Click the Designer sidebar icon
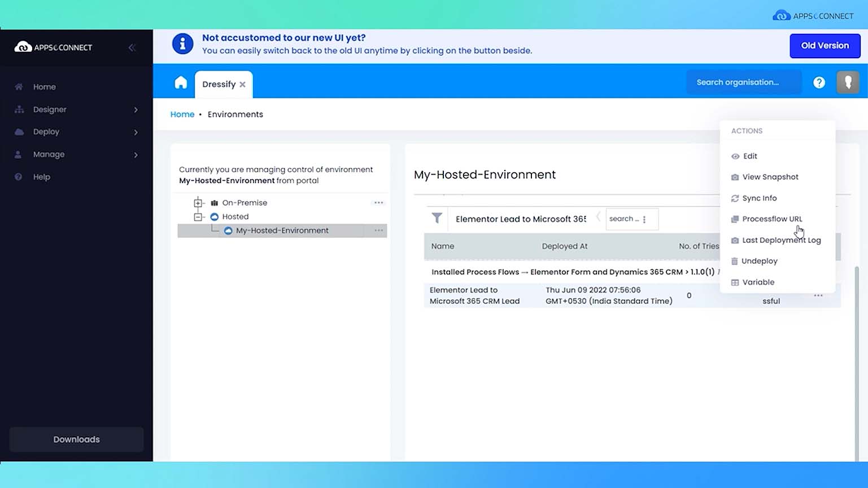Image resolution: width=868 pixels, height=488 pixels. [19, 110]
